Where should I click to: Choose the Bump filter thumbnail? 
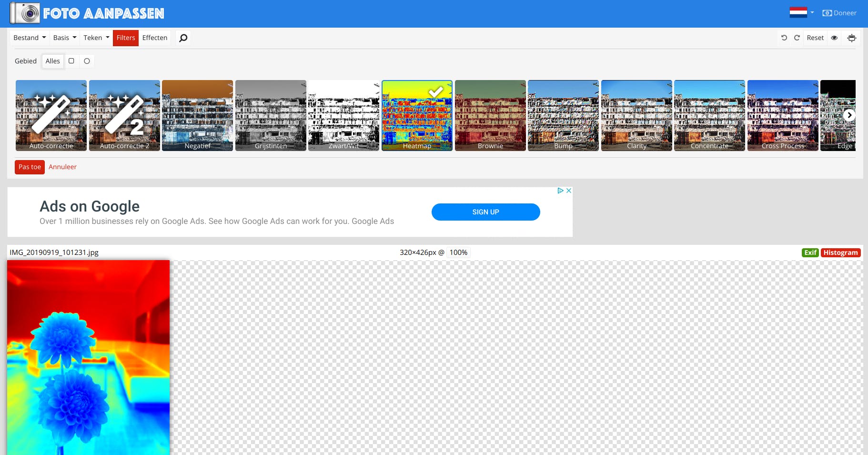pos(564,115)
